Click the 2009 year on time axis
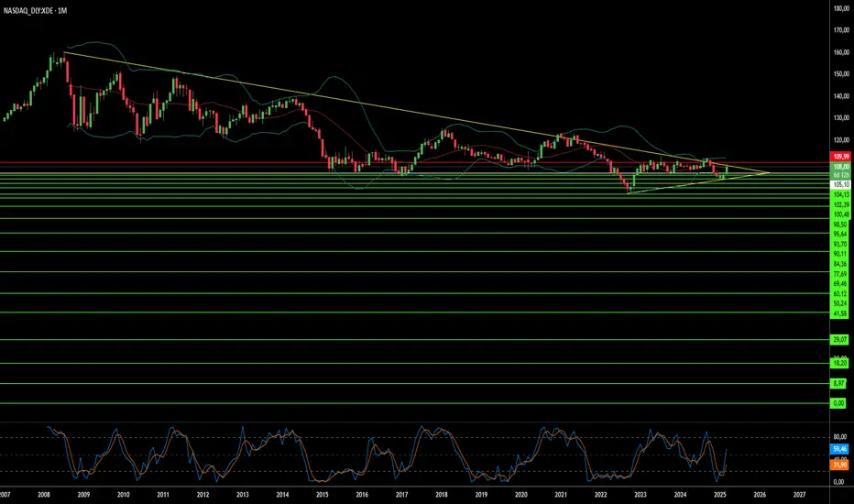Image resolution: width=854 pixels, height=504 pixels. click(83, 494)
